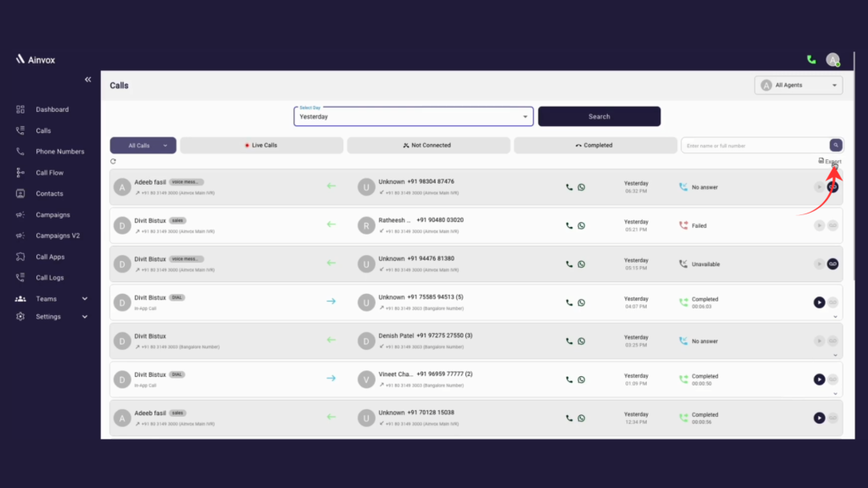Click the Search button
Viewport: 868px width, 488px height.
coord(599,116)
